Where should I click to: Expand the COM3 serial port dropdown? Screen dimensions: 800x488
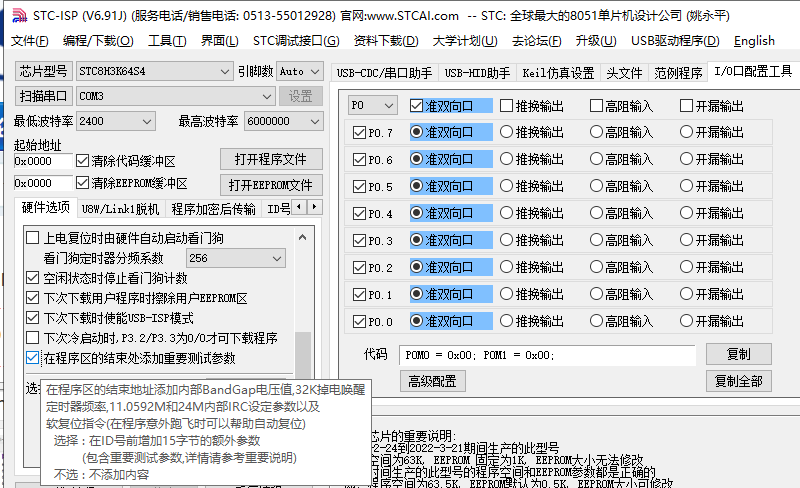click(x=266, y=96)
